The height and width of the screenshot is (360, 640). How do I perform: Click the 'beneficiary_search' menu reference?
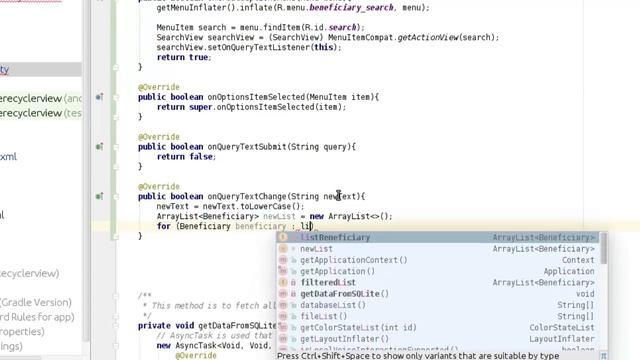pos(351,8)
